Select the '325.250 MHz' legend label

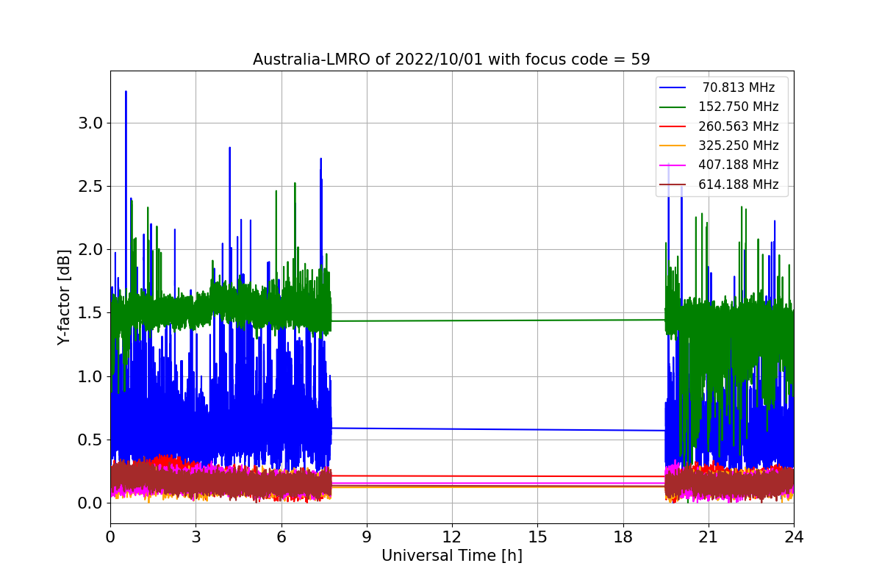739,146
